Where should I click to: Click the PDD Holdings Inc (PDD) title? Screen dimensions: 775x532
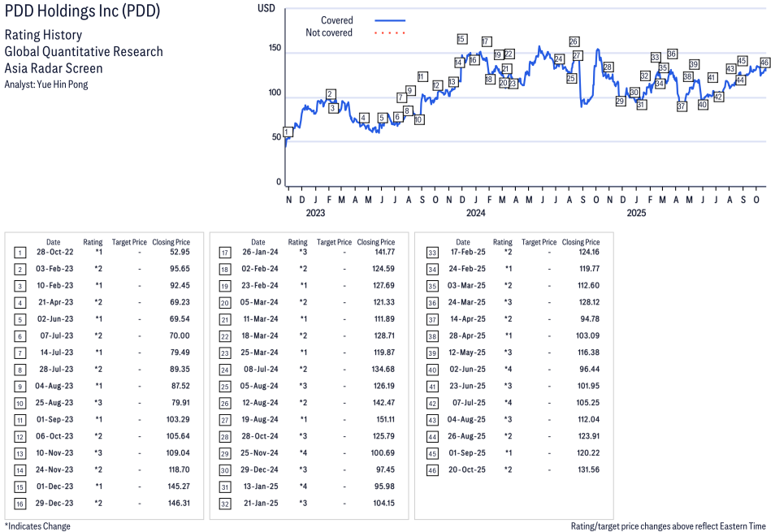click(x=82, y=11)
